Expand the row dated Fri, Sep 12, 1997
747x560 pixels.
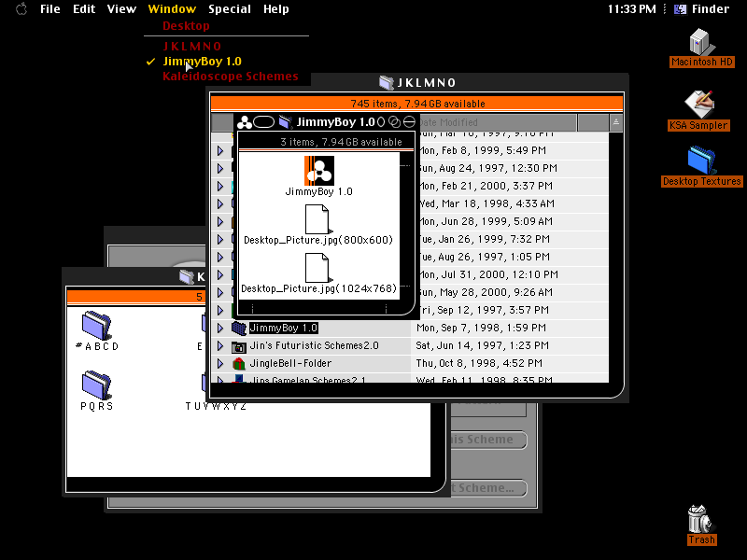(220, 311)
